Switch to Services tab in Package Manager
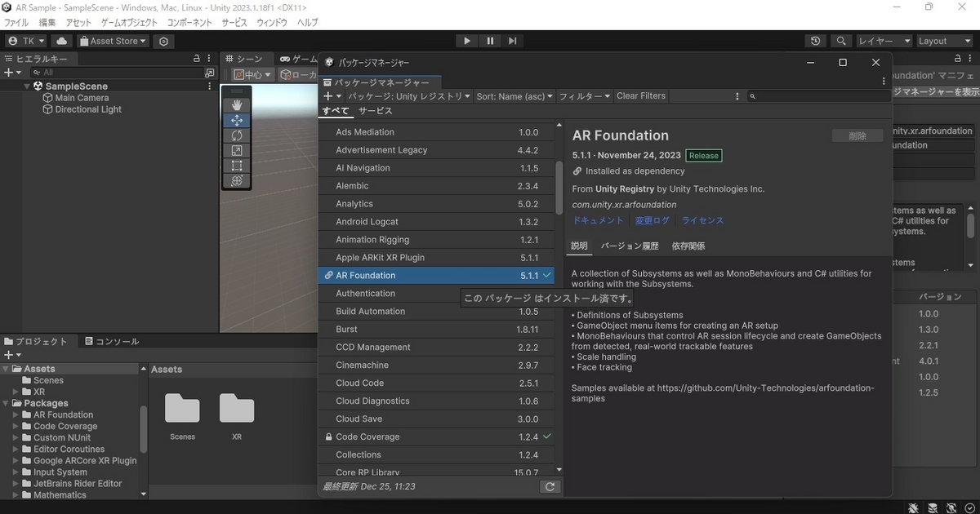This screenshot has height=514, width=980. click(x=375, y=111)
